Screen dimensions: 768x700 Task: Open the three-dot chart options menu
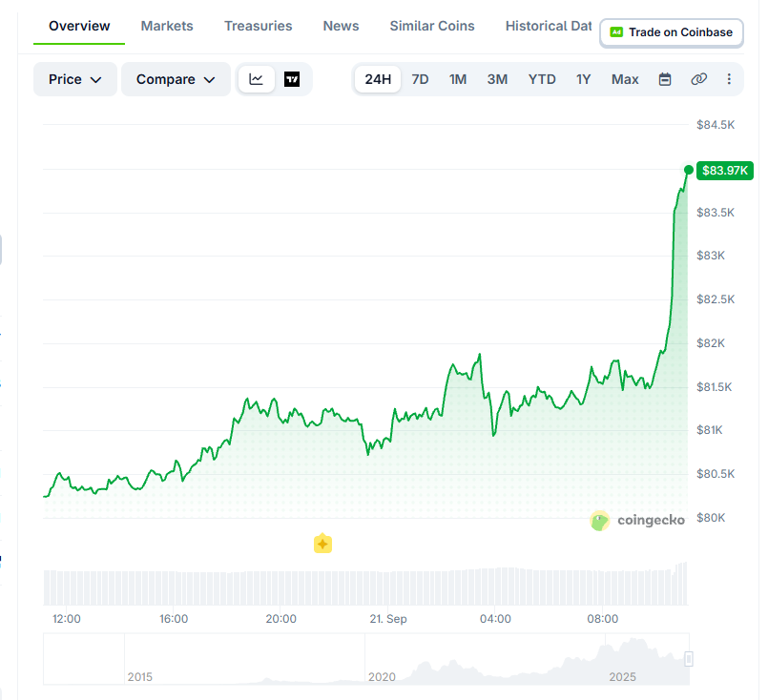729,79
